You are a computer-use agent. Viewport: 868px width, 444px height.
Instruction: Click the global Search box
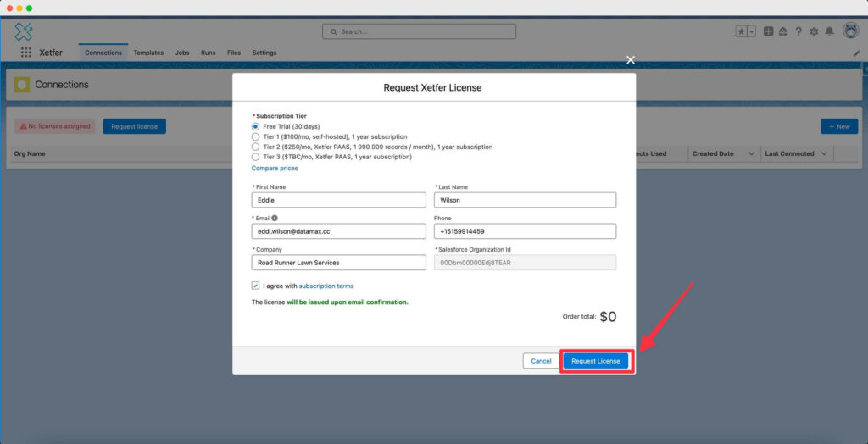[419, 31]
